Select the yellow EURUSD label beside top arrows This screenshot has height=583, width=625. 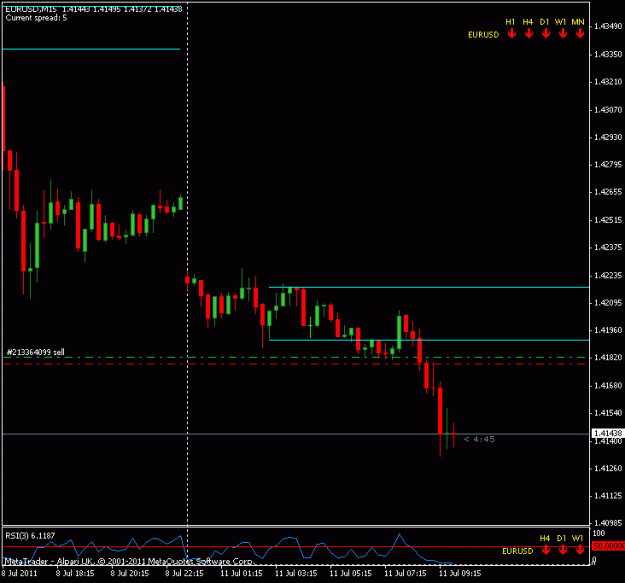483,35
